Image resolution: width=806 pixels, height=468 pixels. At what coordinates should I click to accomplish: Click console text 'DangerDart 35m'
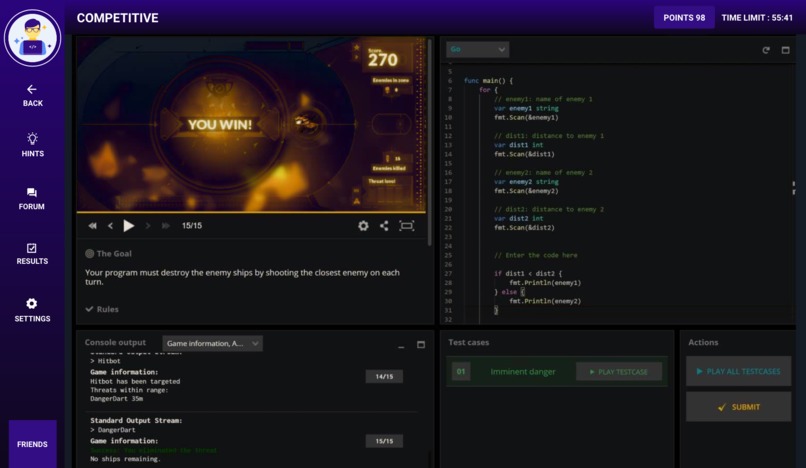117,399
